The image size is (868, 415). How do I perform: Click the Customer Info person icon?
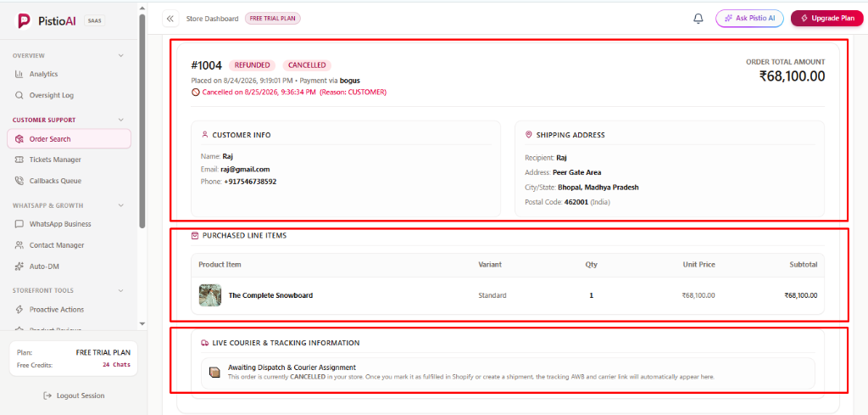(205, 135)
